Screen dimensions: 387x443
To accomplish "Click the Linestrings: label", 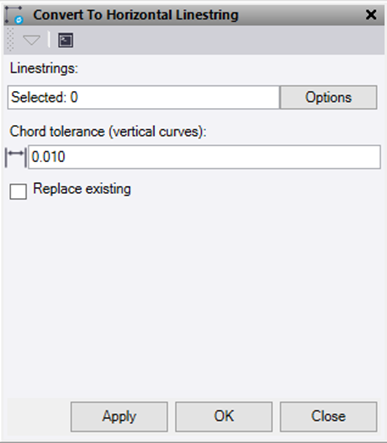I will coord(44,69).
